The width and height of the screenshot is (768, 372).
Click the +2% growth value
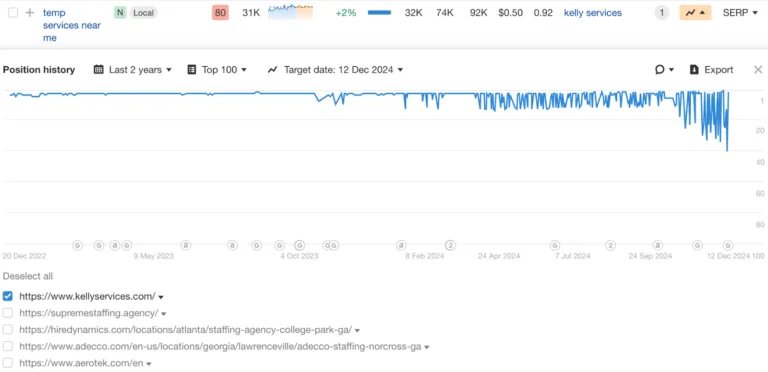346,13
